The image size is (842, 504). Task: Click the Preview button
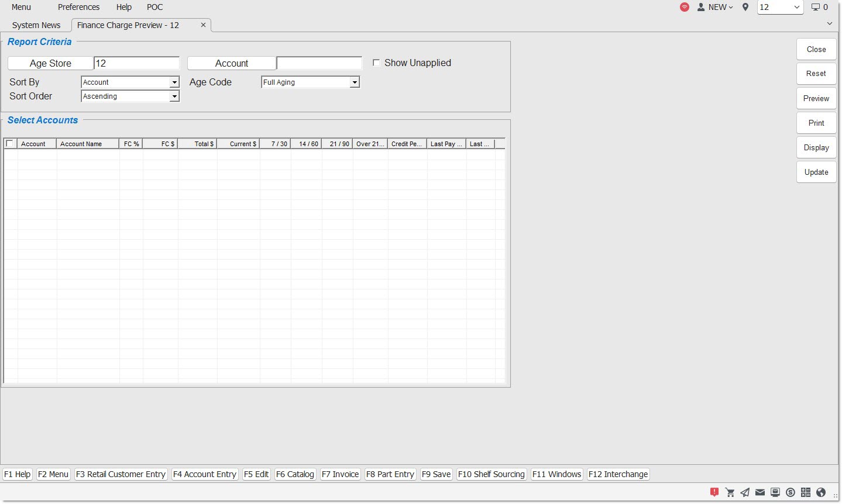click(x=816, y=99)
